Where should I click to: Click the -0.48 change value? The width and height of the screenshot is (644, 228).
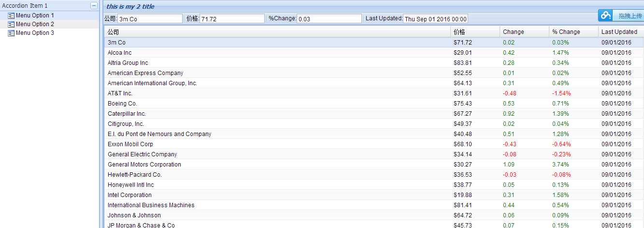coord(510,93)
